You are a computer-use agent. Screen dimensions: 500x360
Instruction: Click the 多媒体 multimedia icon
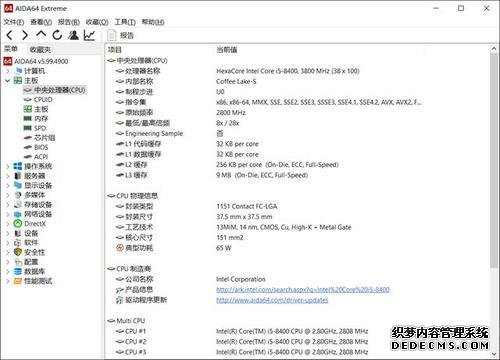point(18,195)
